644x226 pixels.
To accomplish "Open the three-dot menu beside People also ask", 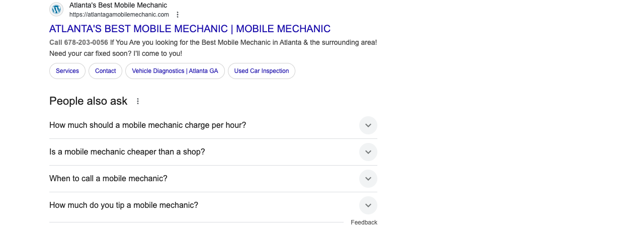I will (138, 101).
